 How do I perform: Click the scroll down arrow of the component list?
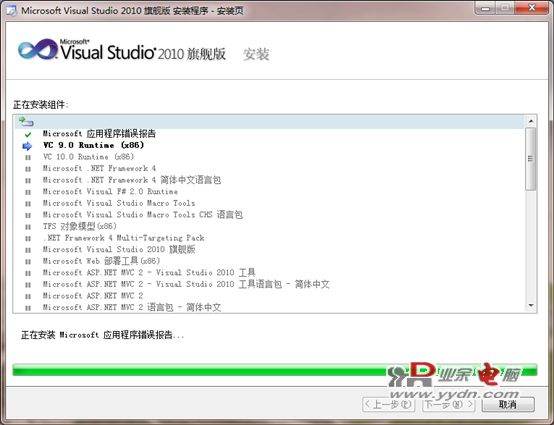point(531,306)
